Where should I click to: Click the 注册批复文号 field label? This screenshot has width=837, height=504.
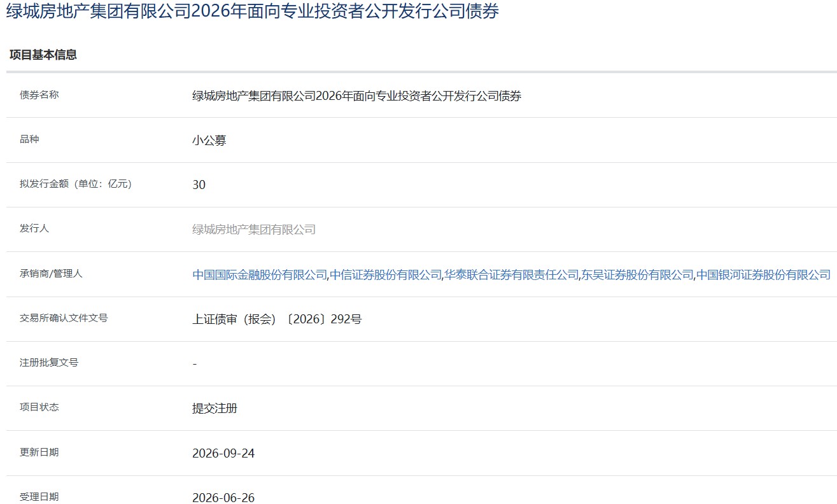click(x=49, y=363)
